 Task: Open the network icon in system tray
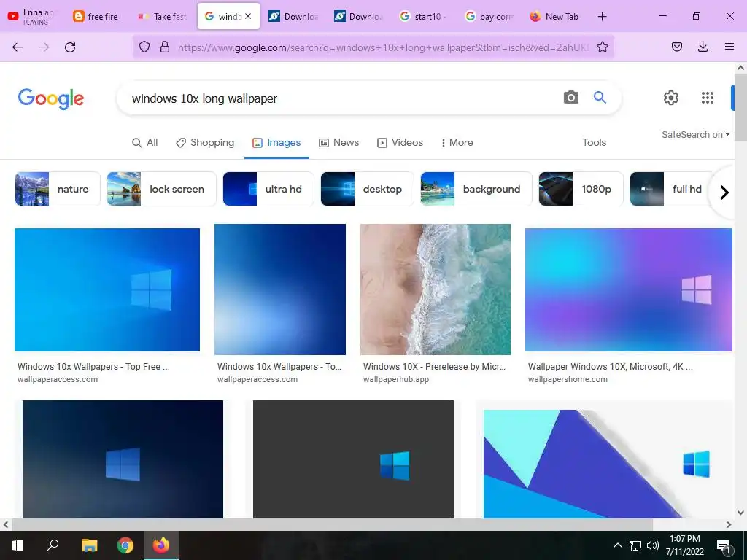[x=635, y=545]
